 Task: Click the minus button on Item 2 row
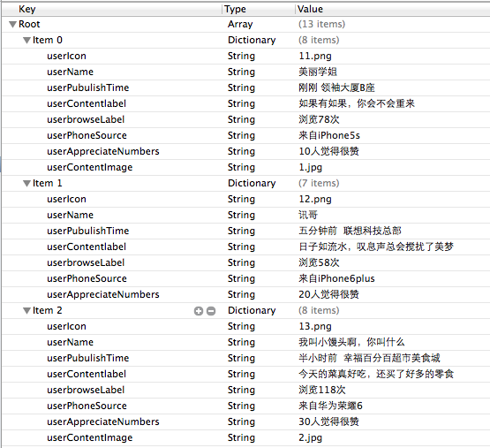point(211,311)
